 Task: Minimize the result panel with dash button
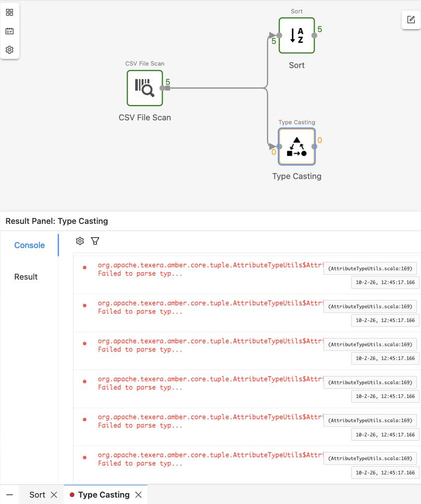(x=10, y=495)
